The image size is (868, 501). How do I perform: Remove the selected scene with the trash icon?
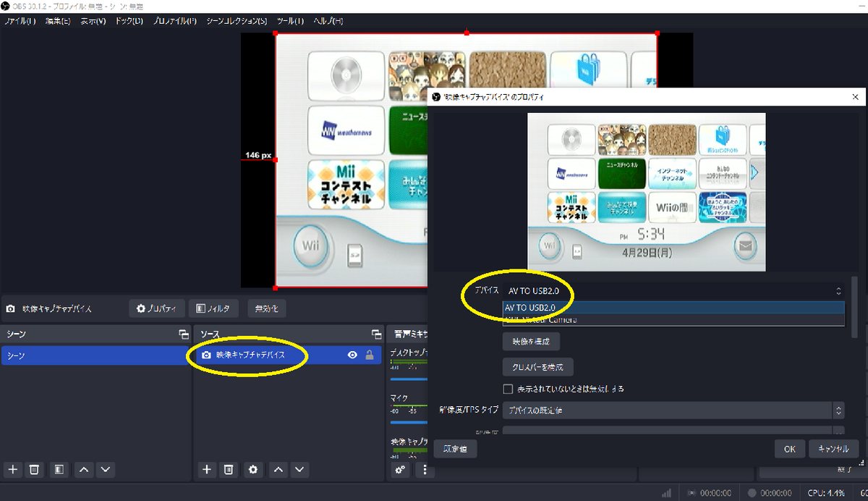pyautogui.click(x=33, y=470)
